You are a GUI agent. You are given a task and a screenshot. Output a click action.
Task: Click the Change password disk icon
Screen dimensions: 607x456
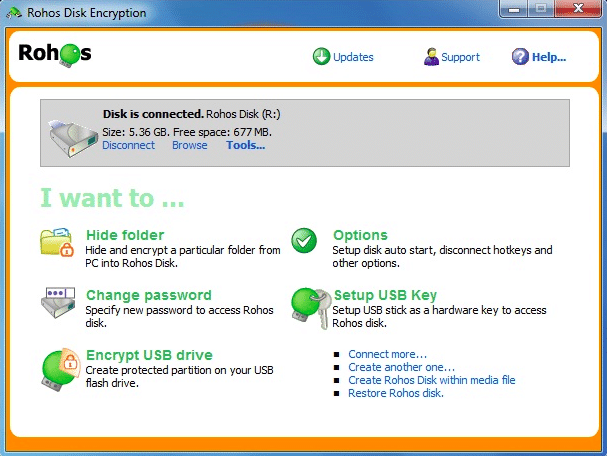point(58,303)
